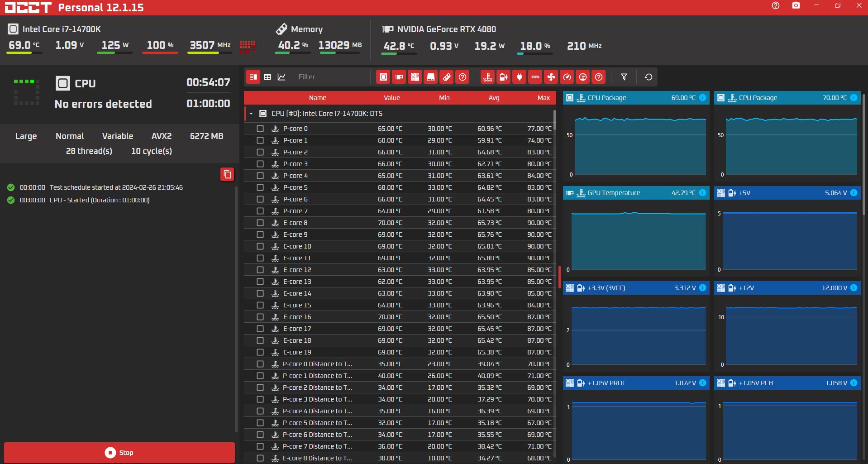Toggle memory module sensors filter icon
This screenshot has height=464, width=868.
point(447,77)
